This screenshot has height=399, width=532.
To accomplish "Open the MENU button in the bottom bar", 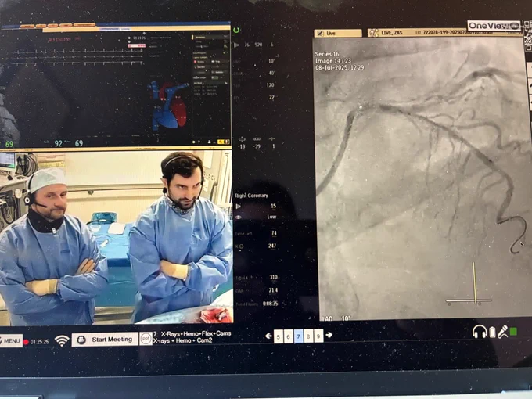I will [10, 340].
